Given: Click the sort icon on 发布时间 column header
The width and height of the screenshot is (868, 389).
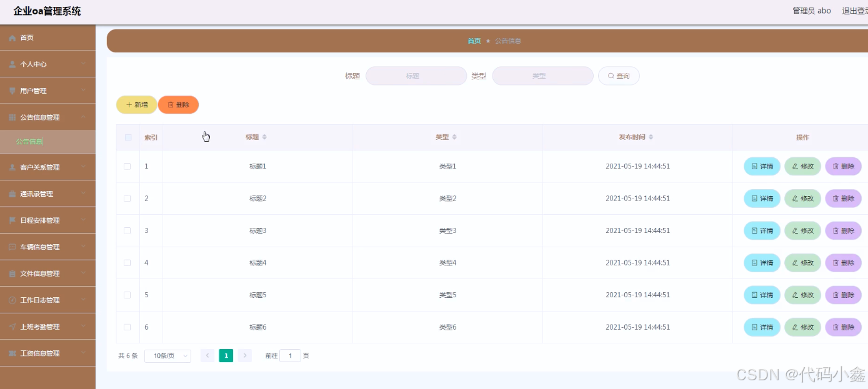Looking at the screenshot, I should click(x=651, y=137).
